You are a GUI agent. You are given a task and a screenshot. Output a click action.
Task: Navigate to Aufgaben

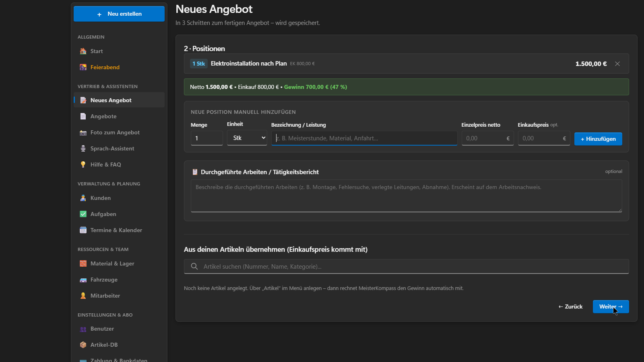(x=119, y=214)
